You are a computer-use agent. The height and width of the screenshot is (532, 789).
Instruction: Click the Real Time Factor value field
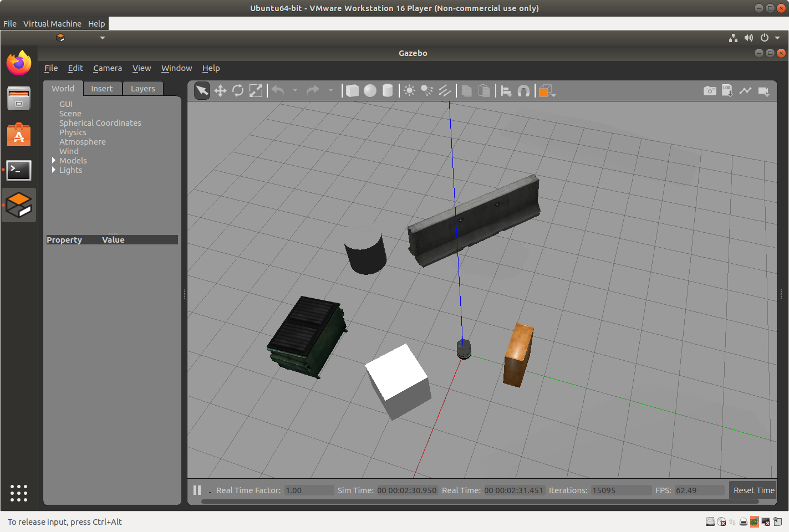coord(309,490)
